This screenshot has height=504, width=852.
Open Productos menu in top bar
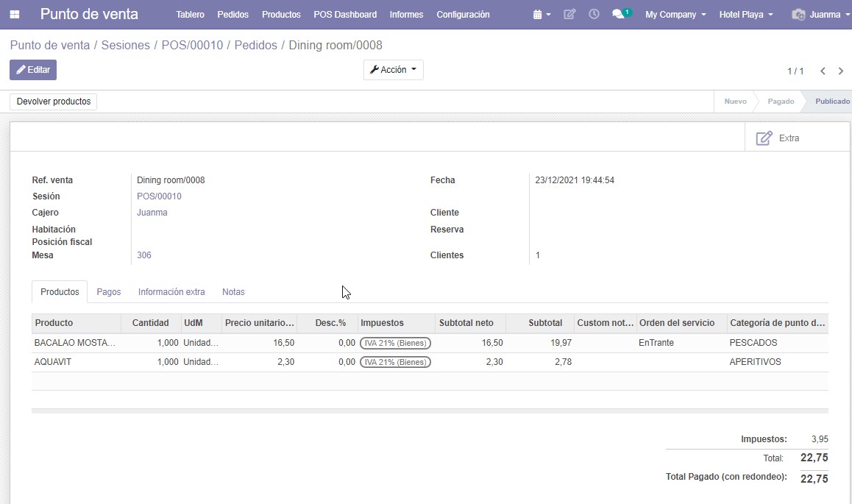point(281,15)
